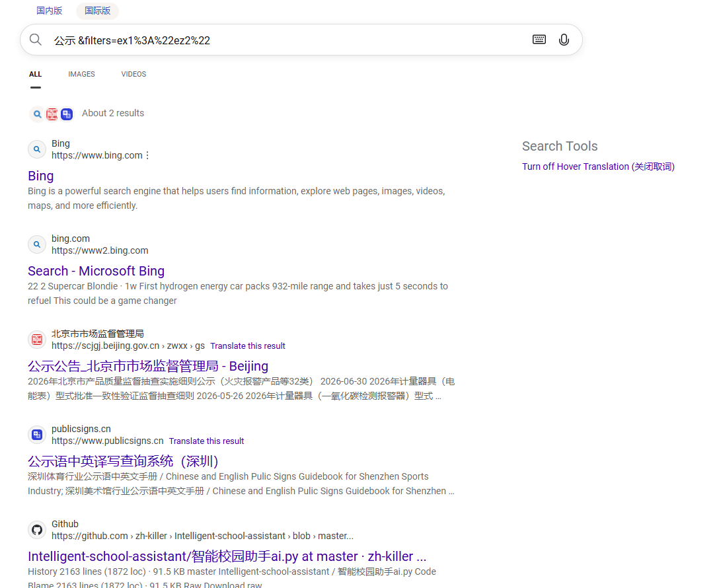This screenshot has width=719, height=588.
Task: Click the https://www2.bing.com URL text
Action: pos(100,250)
